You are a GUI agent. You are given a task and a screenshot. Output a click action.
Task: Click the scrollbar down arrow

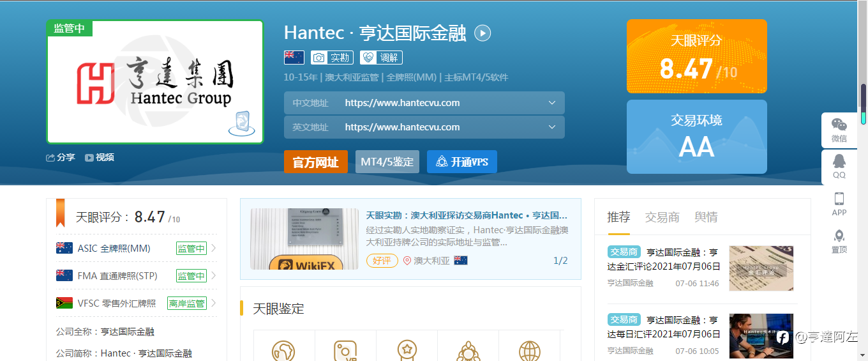pyautogui.click(x=864, y=355)
